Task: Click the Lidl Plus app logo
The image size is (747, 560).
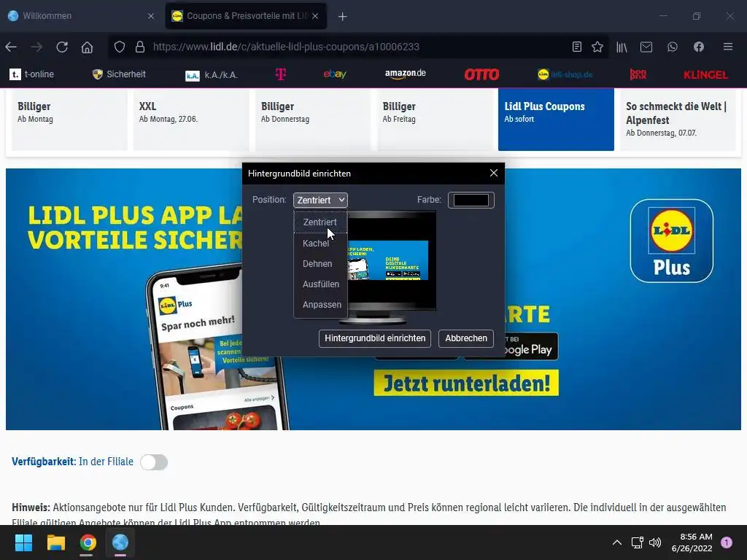Action: click(672, 241)
